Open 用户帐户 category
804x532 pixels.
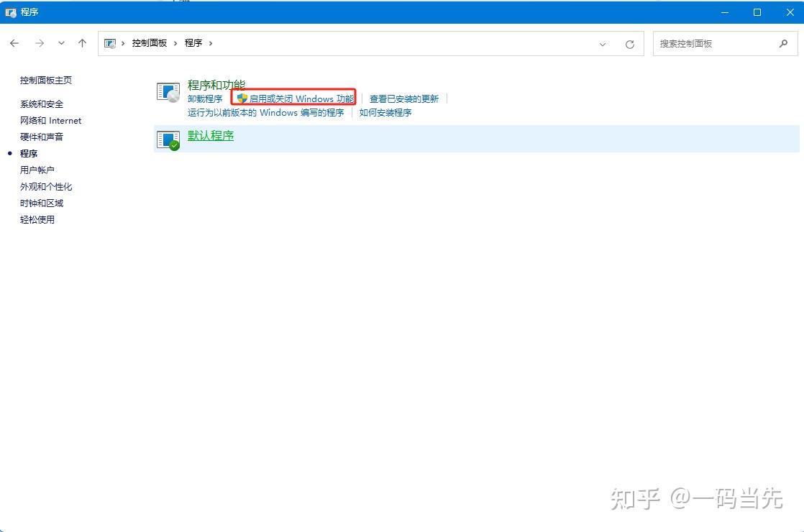(37, 170)
